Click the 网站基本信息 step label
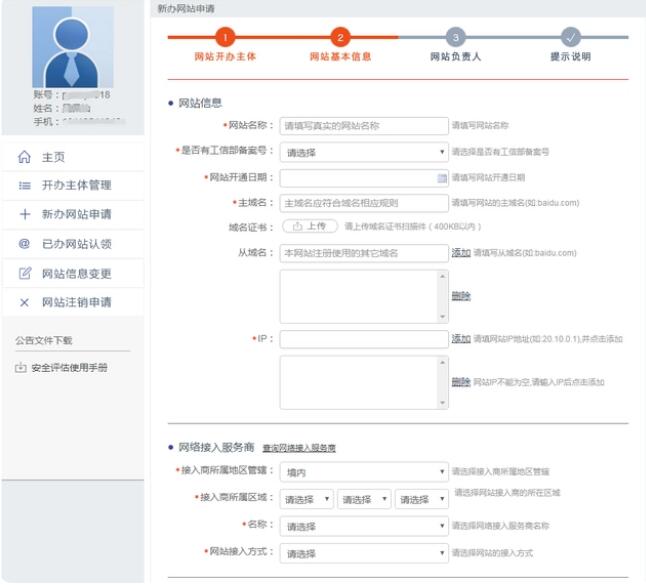 [340, 57]
